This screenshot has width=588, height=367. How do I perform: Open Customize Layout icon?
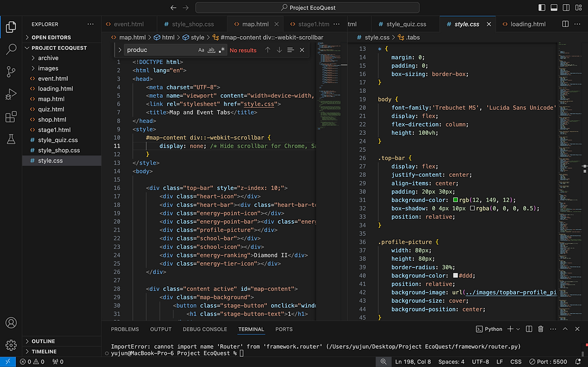pos(578,8)
